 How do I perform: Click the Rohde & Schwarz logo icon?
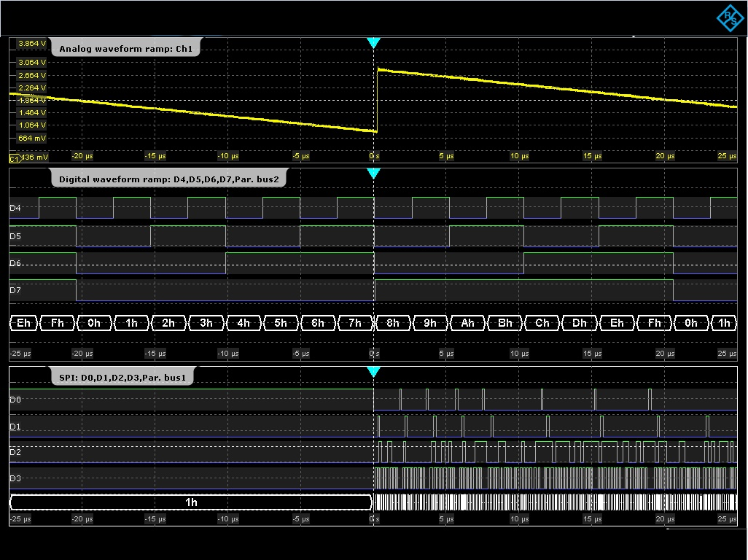pyautogui.click(x=731, y=18)
